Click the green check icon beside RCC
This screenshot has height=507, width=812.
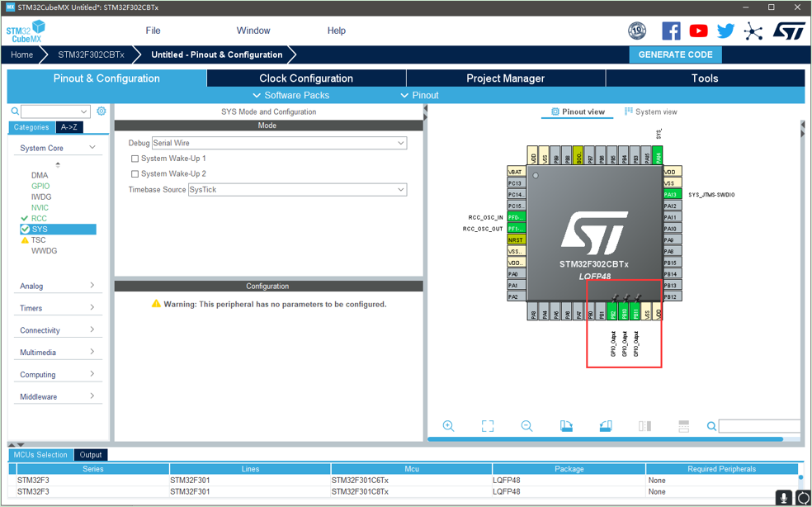point(24,218)
